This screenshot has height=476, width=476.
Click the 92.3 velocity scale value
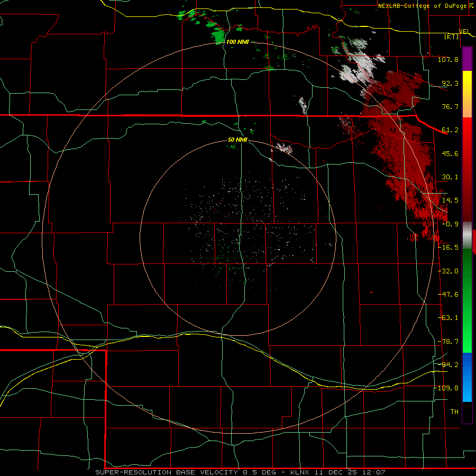coord(450,83)
